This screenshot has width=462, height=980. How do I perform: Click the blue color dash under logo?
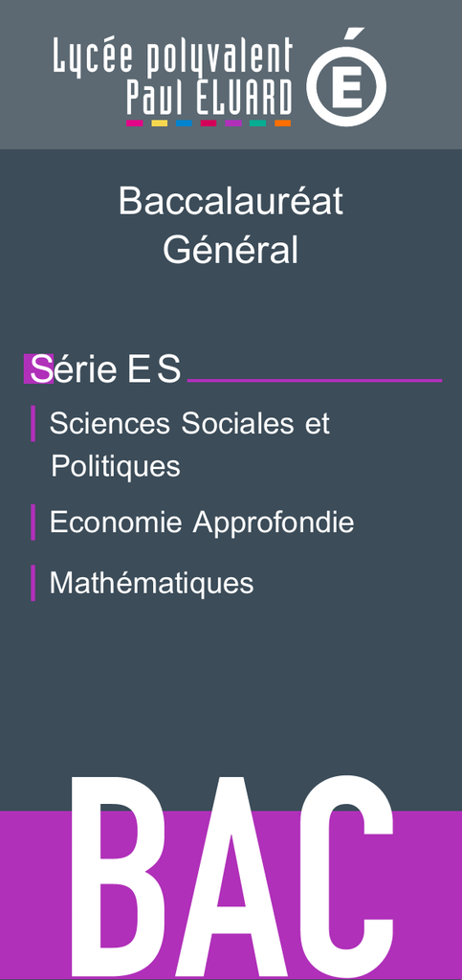coord(184,123)
